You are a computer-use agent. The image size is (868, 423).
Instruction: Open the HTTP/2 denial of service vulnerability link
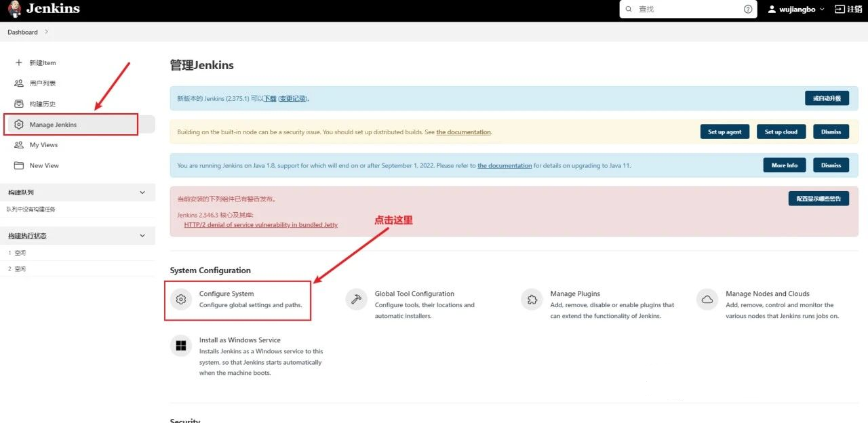point(260,224)
